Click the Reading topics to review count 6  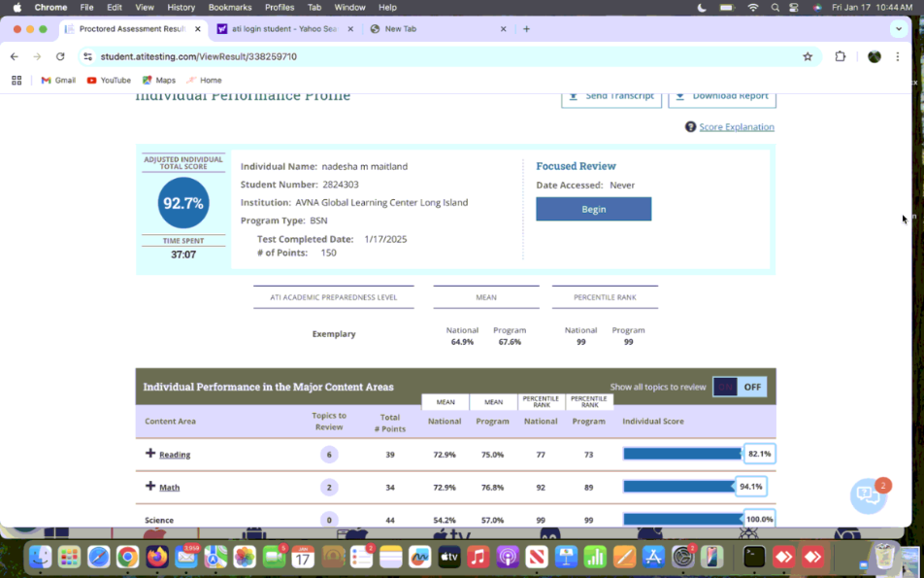tap(329, 455)
